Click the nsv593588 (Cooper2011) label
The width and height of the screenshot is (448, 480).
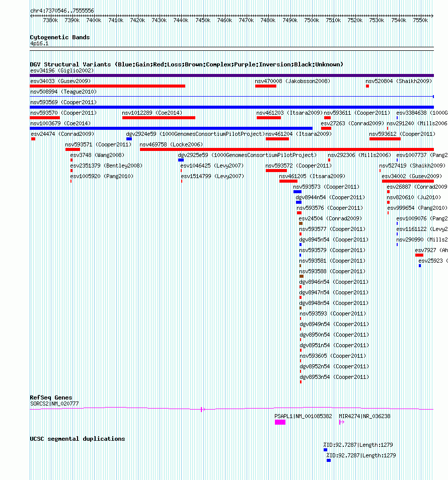(x=332, y=271)
